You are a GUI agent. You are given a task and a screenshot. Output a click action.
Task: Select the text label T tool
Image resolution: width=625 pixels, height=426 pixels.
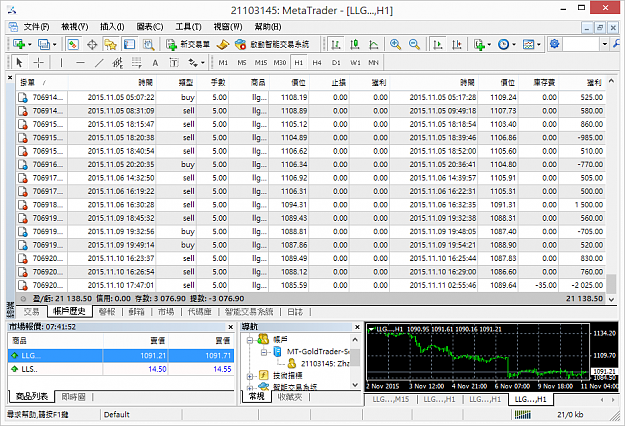174,63
